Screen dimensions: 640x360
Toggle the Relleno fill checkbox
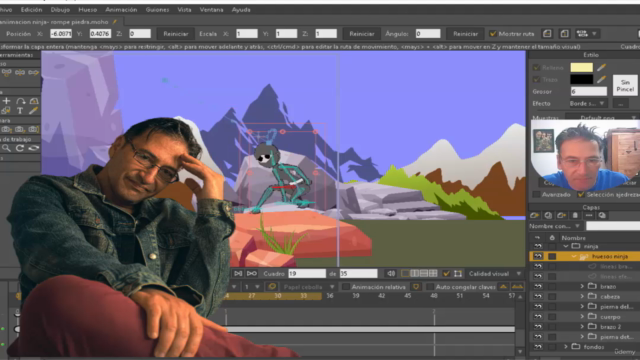tap(536, 67)
